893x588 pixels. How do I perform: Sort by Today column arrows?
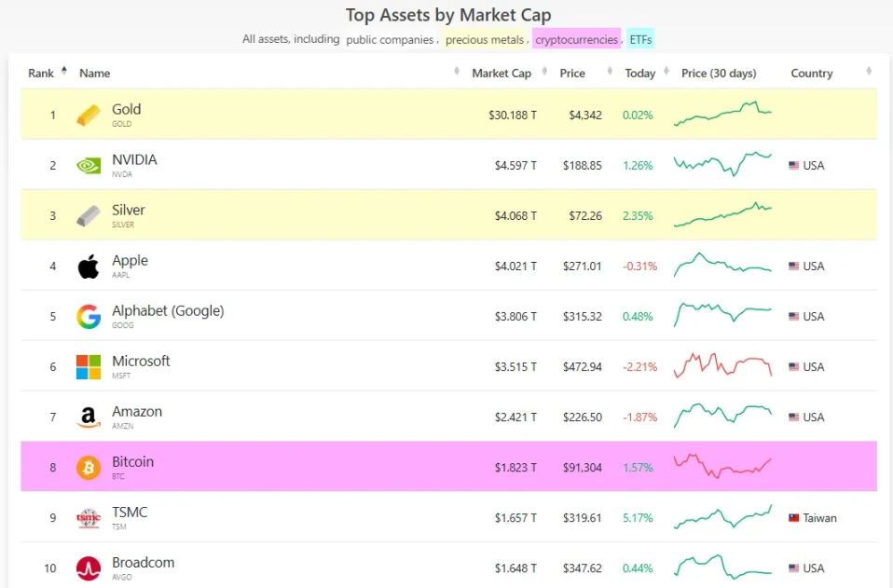[666, 71]
